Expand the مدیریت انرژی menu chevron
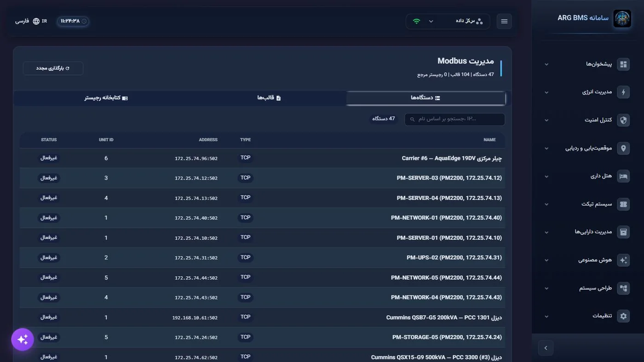644x362 pixels. click(546, 92)
